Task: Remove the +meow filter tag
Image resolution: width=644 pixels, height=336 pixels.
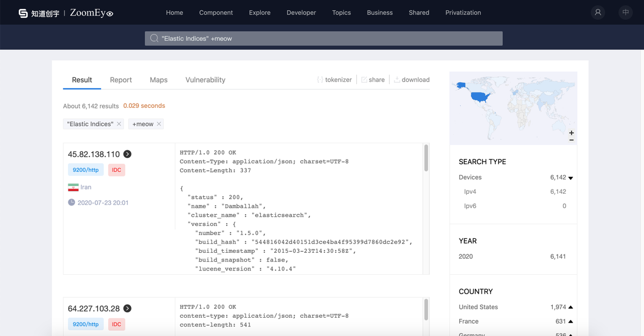Action: (x=159, y=124)
